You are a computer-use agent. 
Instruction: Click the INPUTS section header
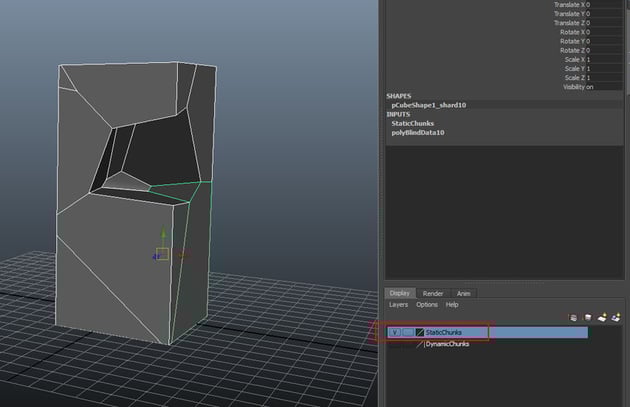[398, 115]
